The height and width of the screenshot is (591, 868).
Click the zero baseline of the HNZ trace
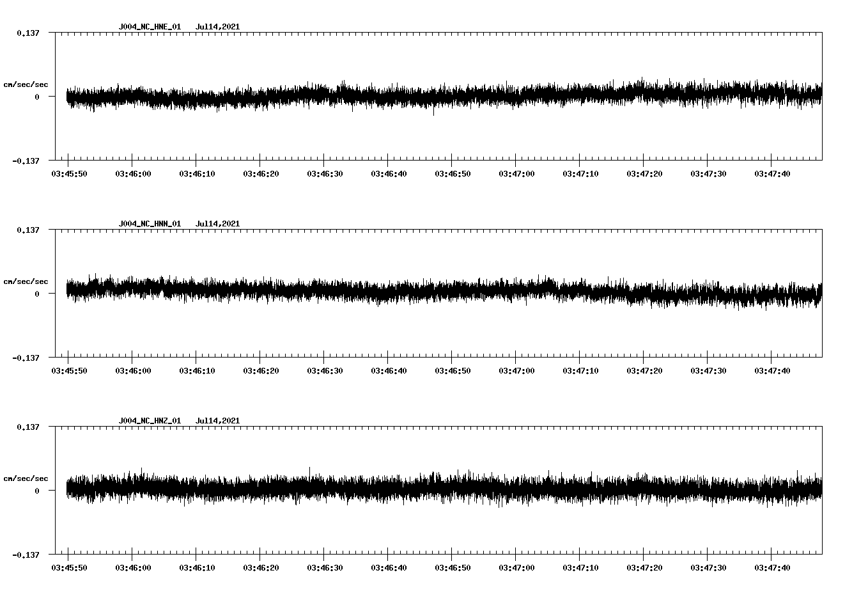click(x=441, y=491)
